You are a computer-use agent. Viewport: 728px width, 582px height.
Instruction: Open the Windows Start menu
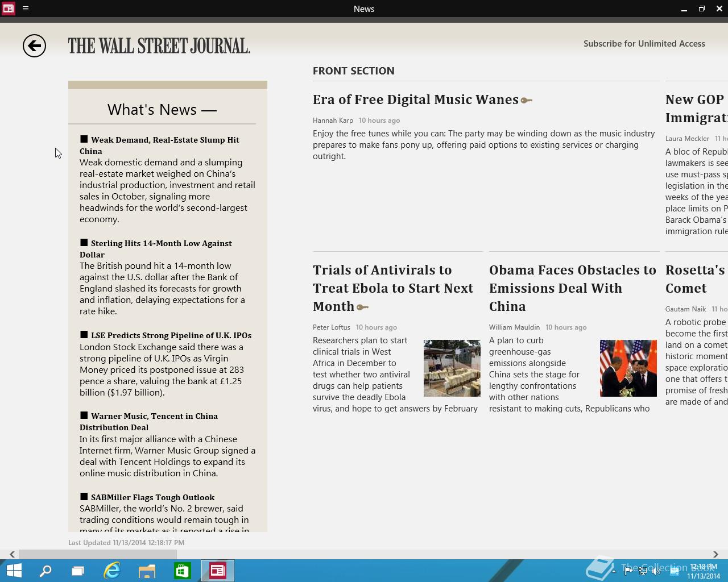[14, 571]
